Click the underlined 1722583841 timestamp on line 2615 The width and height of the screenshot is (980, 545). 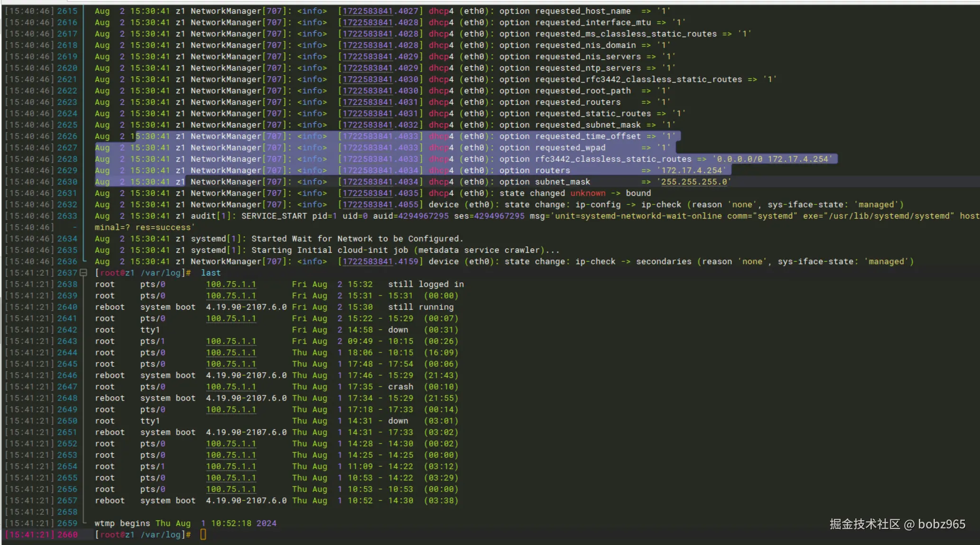pyautogui.click(x=367, y=11)
